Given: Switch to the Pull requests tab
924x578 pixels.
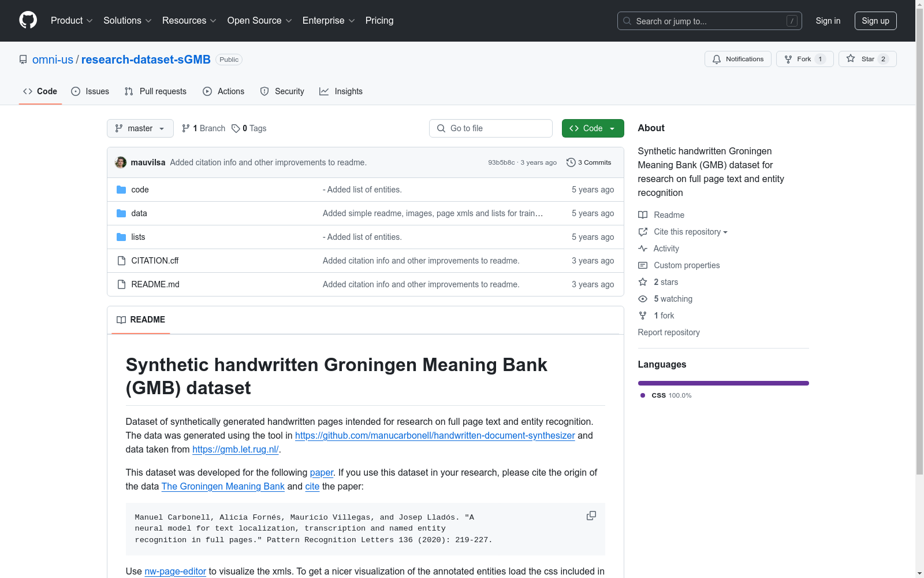Looking at the screenshot, I should tap(155, 91).
